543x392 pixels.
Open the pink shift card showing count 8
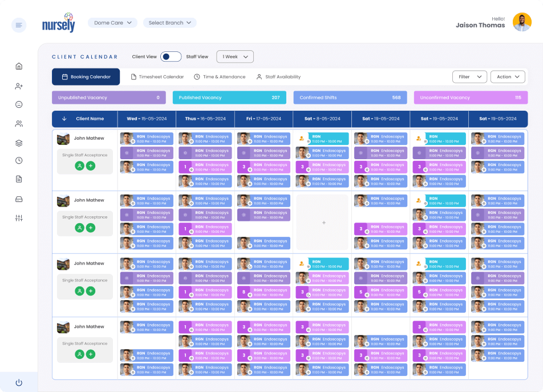click(x=264, y=292)
